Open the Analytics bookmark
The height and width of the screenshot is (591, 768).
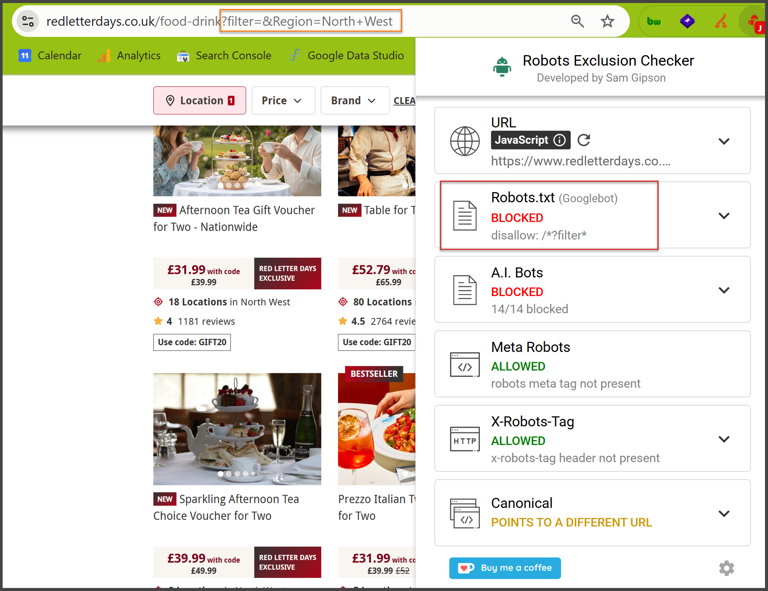(129, 55)
